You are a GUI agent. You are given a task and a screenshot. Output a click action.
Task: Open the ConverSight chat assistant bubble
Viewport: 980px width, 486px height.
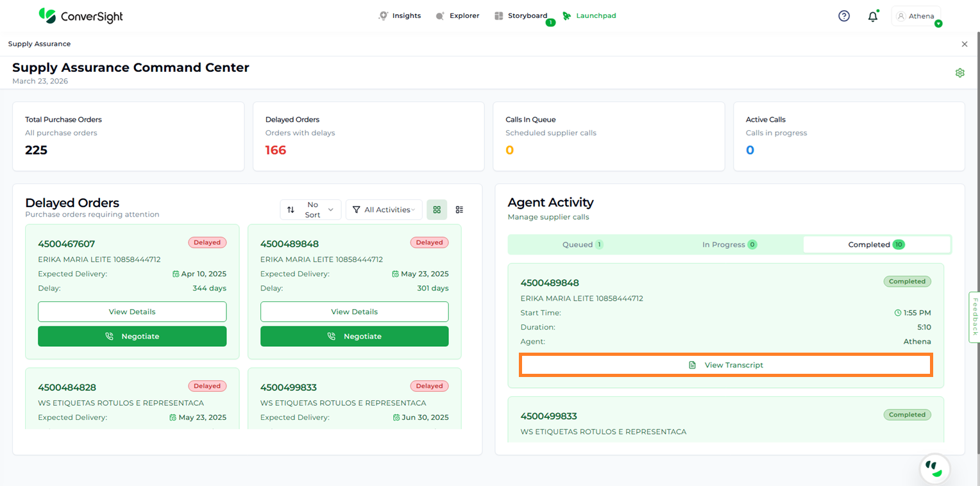point(934,469)
